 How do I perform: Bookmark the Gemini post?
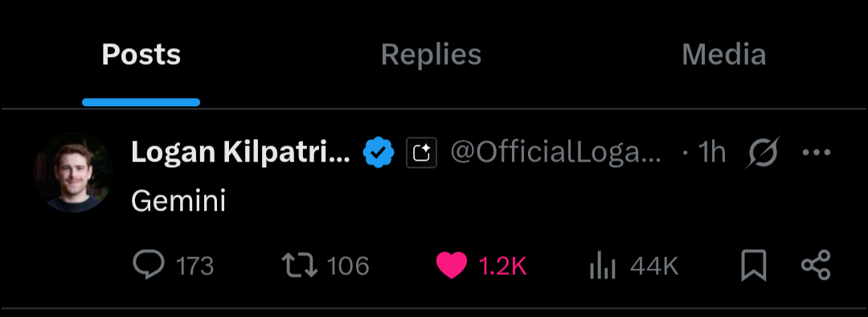point(753,266)
